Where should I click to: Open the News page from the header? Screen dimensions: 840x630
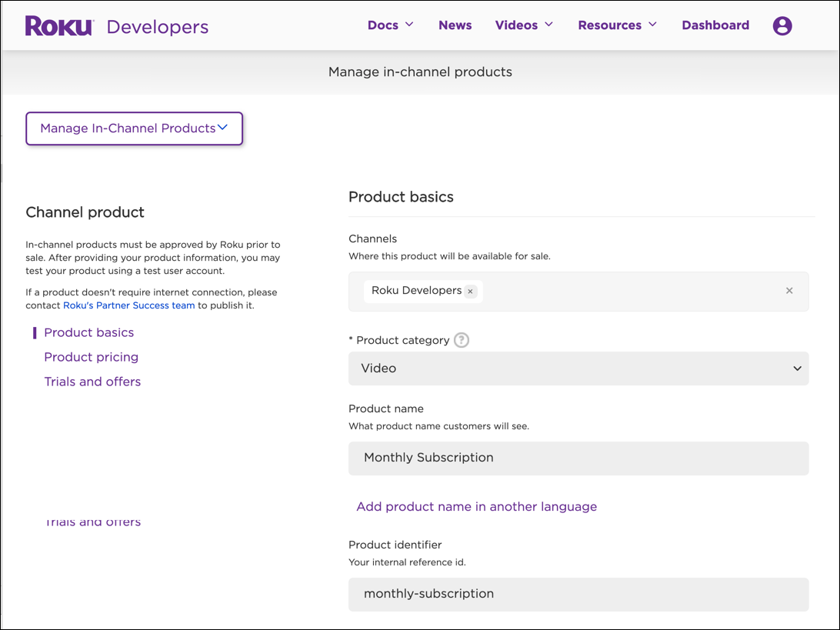click(455, 25)
